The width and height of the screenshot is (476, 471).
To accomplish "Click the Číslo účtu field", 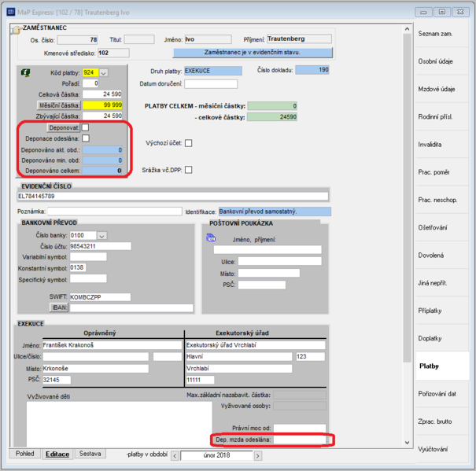I will click(x=101, y=246).
